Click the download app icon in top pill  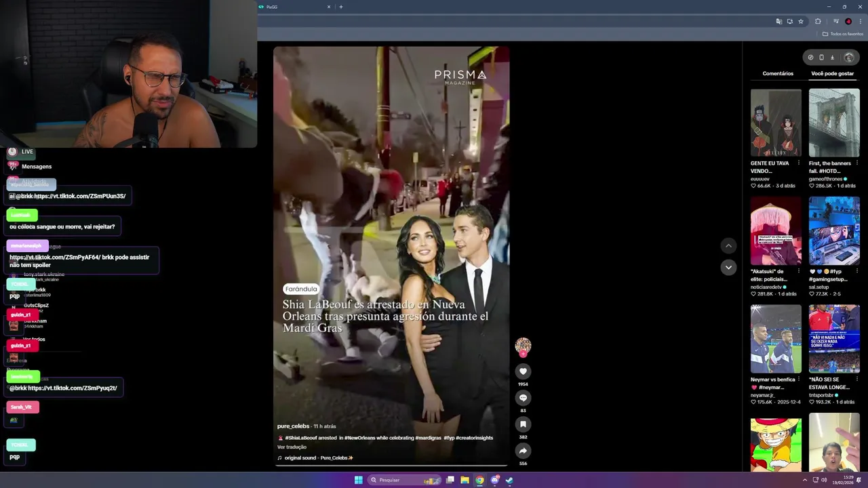coord(832,58)
